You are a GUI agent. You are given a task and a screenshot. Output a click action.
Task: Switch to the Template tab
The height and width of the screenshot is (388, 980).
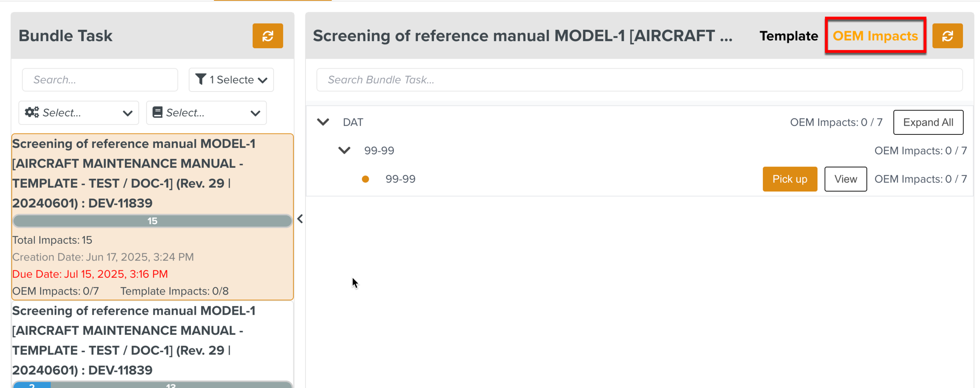[788, 36]
